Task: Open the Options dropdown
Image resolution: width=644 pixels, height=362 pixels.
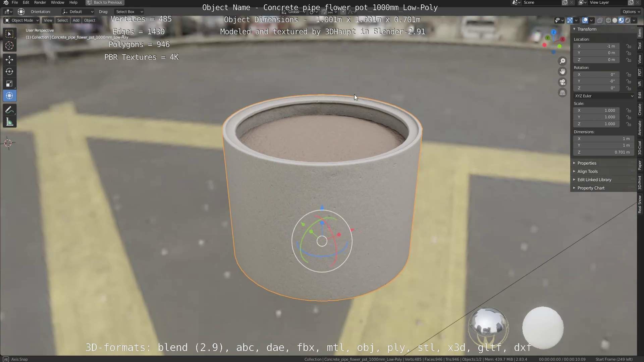Action: [x=631, y=12]
